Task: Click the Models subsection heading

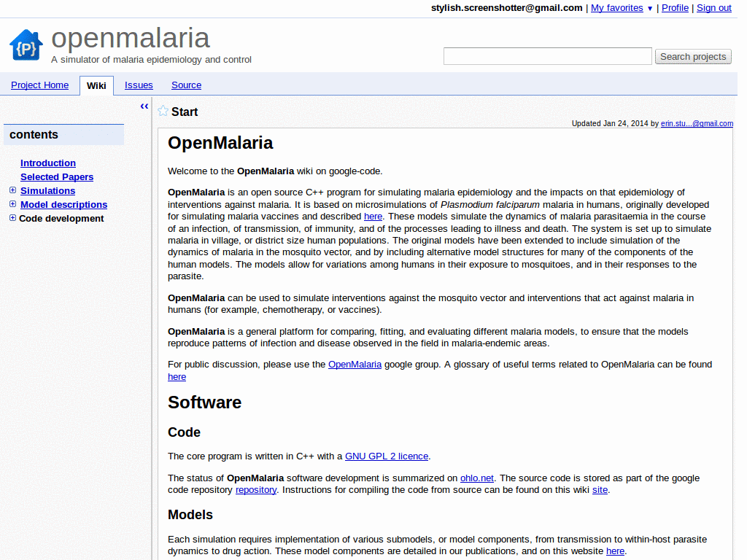Action: pyautogui.click(x=190, y=515)
